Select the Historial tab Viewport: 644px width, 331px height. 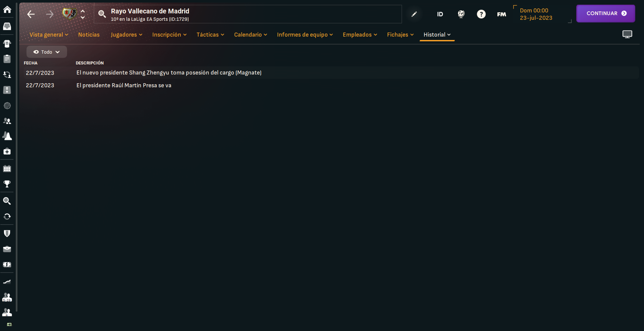[437, 35]
